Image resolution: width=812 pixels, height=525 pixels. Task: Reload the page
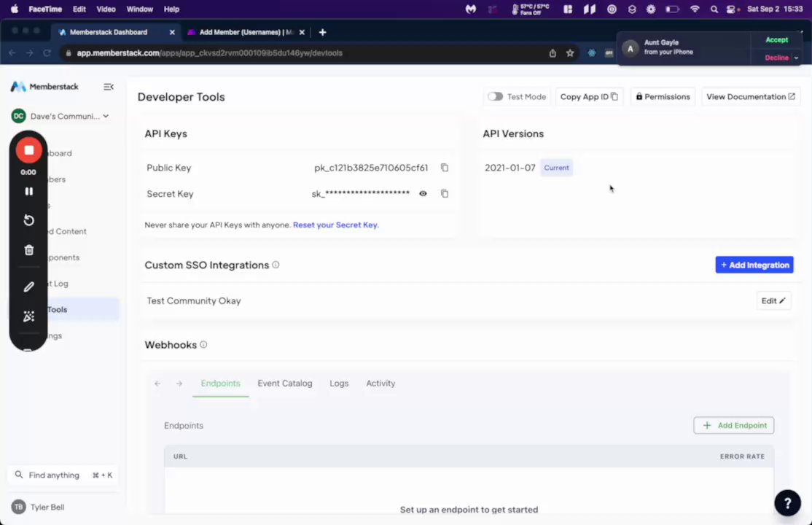(47, 52)
